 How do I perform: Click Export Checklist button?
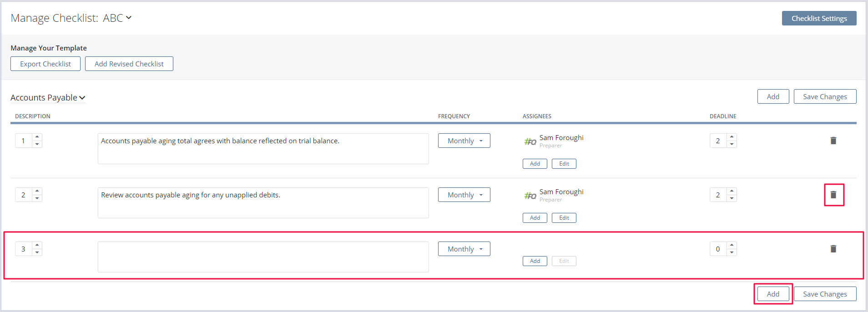(x=45, y=64)
